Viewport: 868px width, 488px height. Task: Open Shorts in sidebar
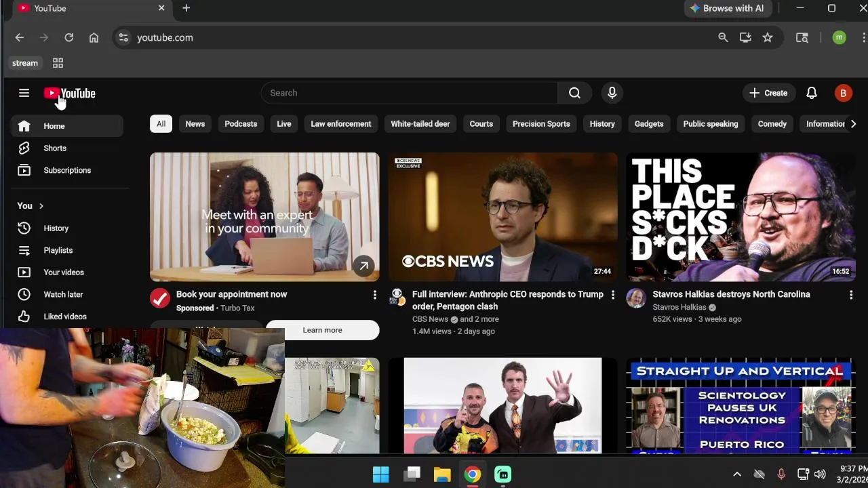click(66, 148)
